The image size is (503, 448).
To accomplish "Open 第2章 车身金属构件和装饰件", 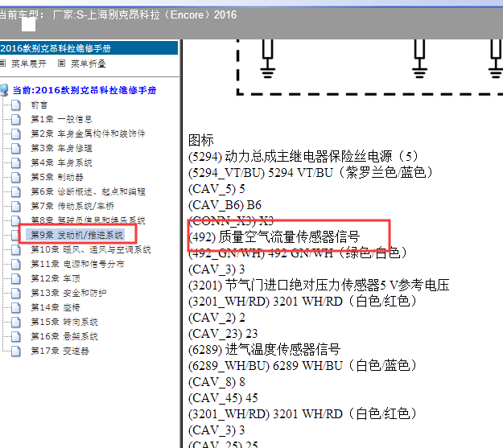I will pyautogui.click(x=88, y=134).
